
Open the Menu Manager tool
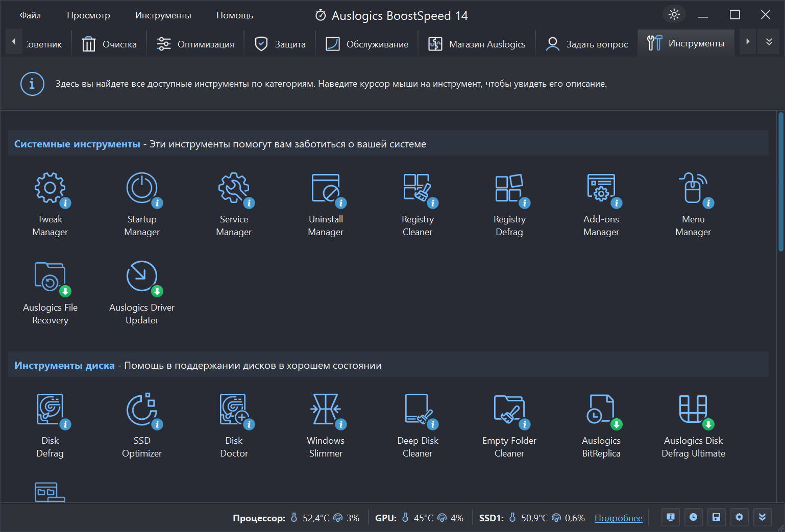pyautogui.click(x=693, y=204)
